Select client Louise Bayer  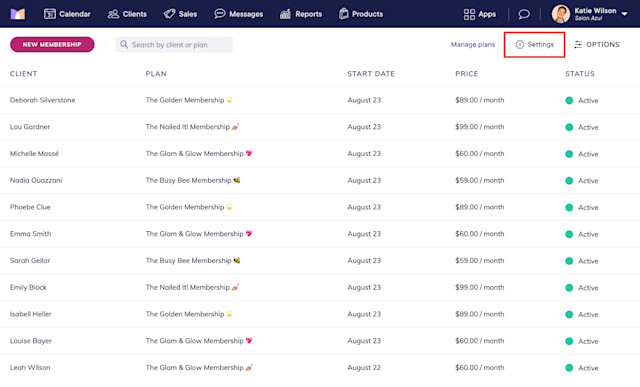pos(31,341)
